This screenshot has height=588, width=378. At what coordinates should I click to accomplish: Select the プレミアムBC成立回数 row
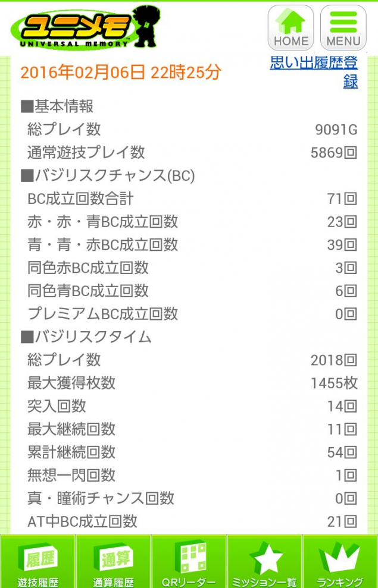click(192, 314)
